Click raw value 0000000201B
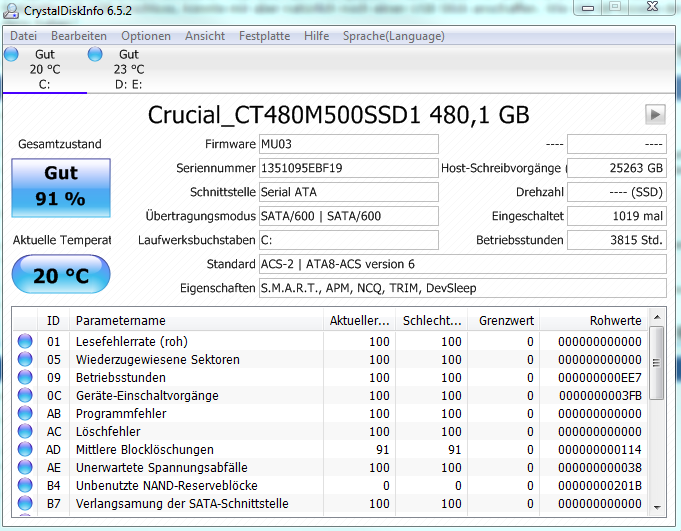This screenshot has width=681, height=531. coord(600,486)
